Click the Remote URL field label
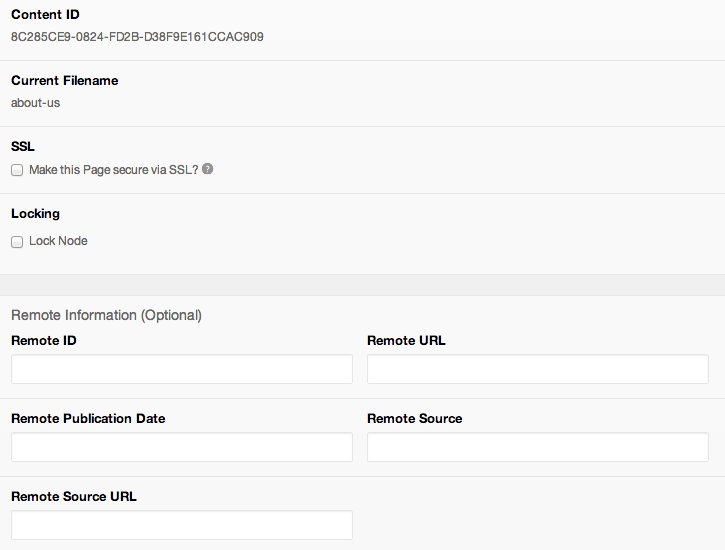725x550 pixels. (406, 341)
